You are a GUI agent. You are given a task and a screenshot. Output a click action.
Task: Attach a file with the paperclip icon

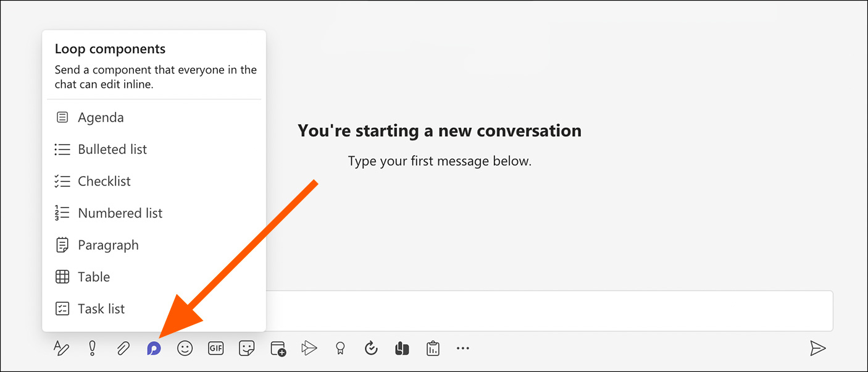tap(123, 348)
